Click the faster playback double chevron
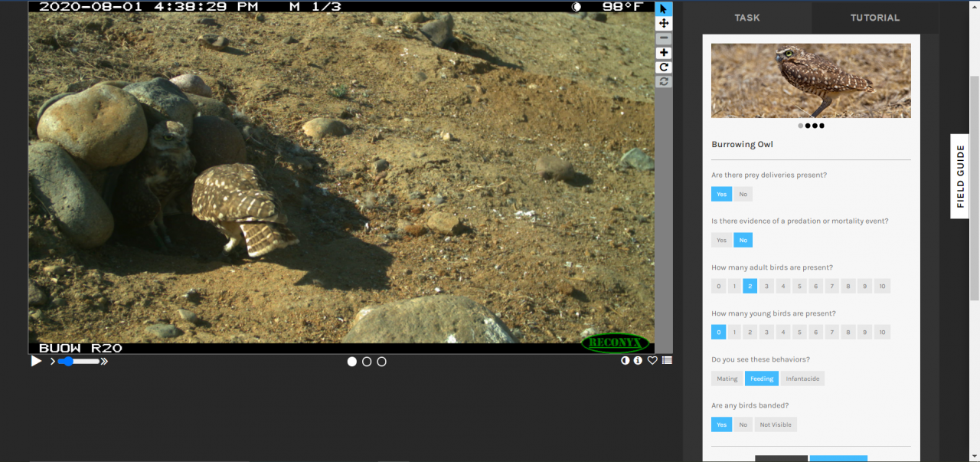 click(x=104, y=362)
